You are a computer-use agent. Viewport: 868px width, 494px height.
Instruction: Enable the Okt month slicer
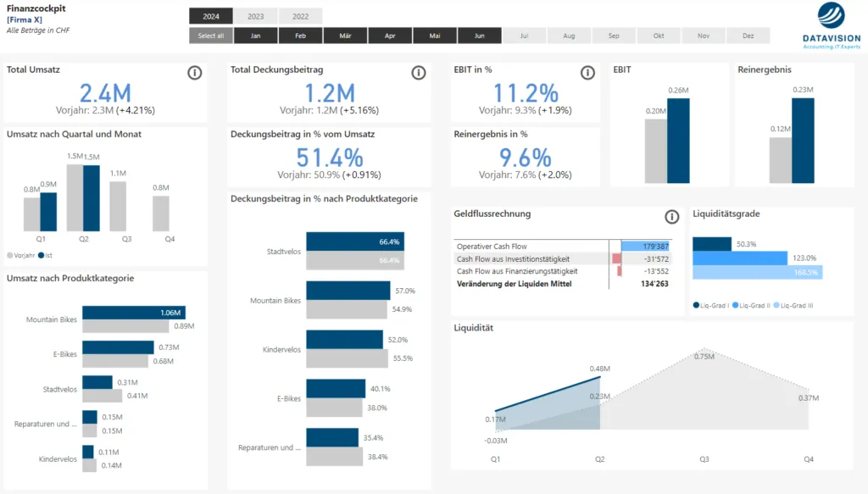(x=659, y=36)
